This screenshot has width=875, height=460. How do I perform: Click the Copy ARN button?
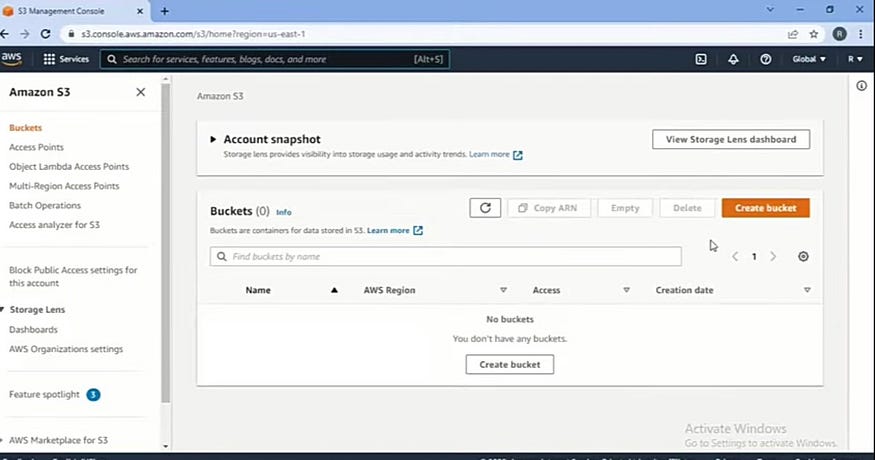pyautogui.click(x=549, y=208)
